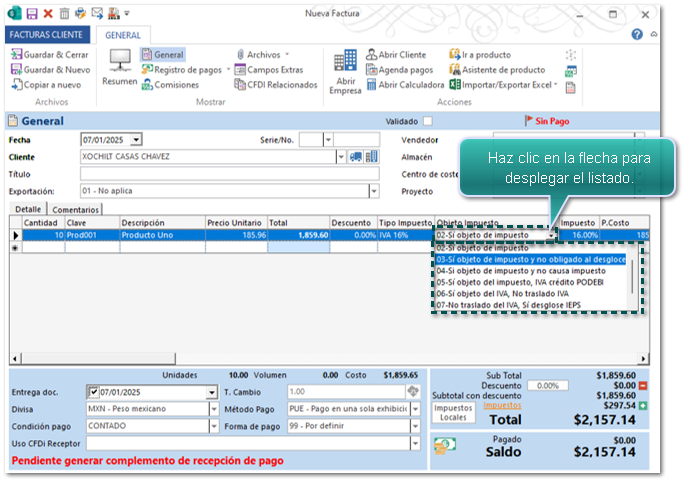This screenshot has width=687, height=482.
Task: Click Guardar & Cerrar
Action: coord(49,55)
